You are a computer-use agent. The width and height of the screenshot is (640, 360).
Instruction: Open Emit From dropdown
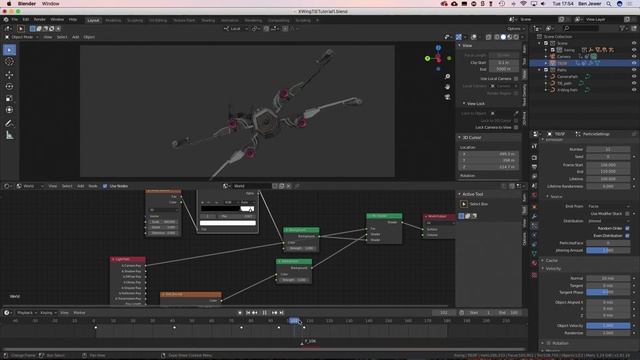[x=608, y=206]
